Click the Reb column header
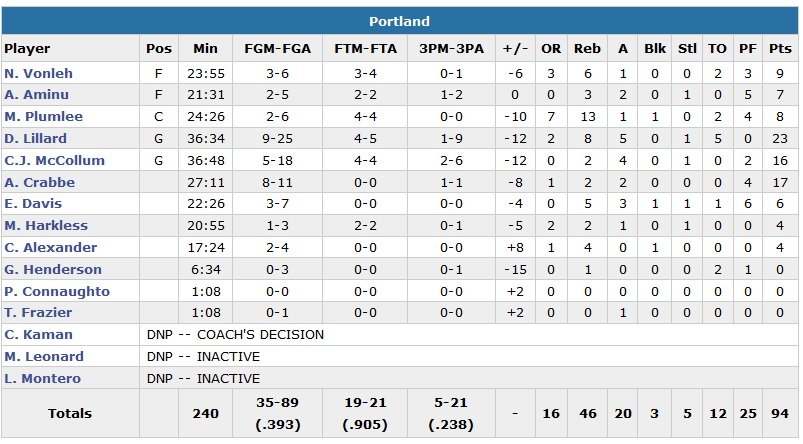 coord(587,48)
